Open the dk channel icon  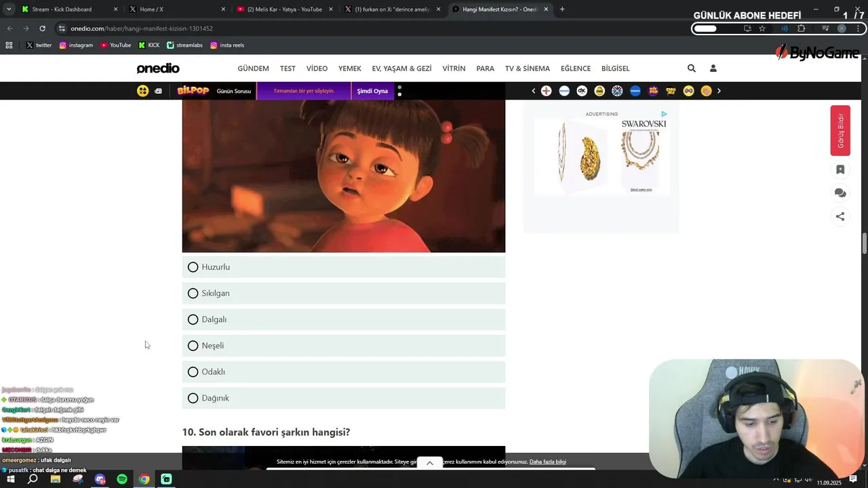click(x=582, y=91)
